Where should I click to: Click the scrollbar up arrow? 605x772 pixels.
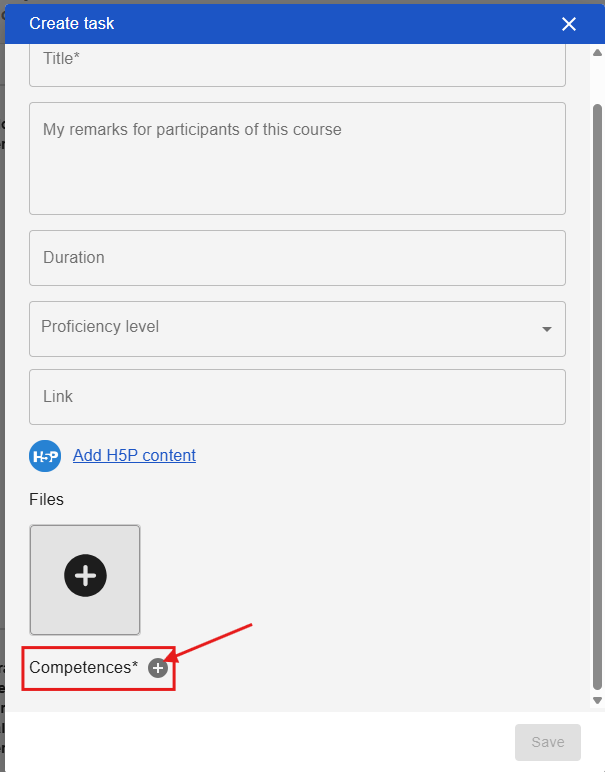[x=597, y=52]
